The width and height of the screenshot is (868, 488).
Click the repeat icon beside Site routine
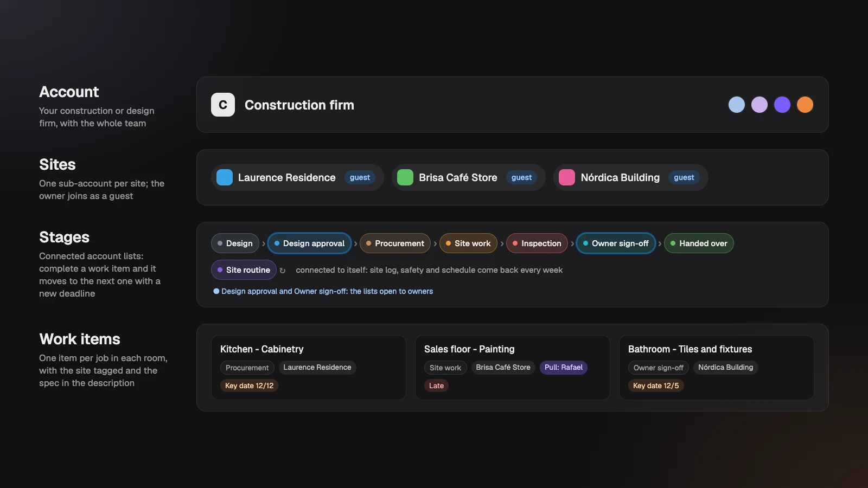point(282,271)
